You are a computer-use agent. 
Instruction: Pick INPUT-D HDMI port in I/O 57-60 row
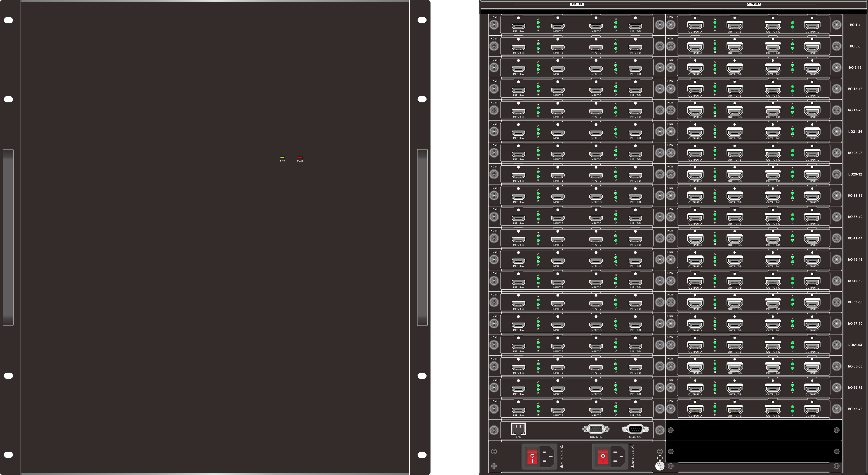pyautogui.click(x=635, y=325)
